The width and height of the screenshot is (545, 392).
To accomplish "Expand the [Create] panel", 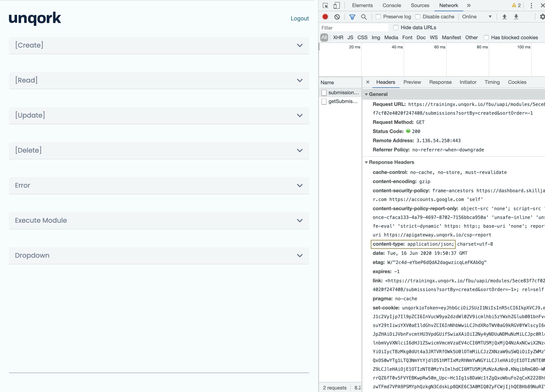I will point(159,45).
